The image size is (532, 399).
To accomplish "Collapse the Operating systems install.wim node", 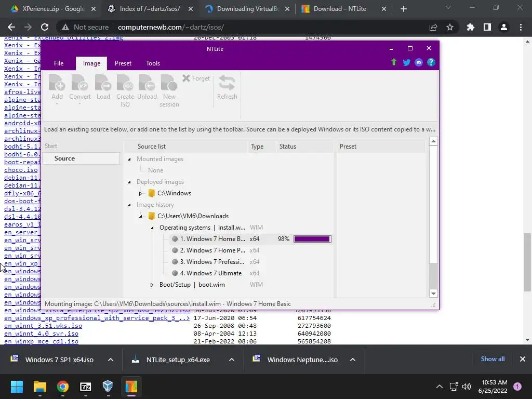I will tap(152, 228).
